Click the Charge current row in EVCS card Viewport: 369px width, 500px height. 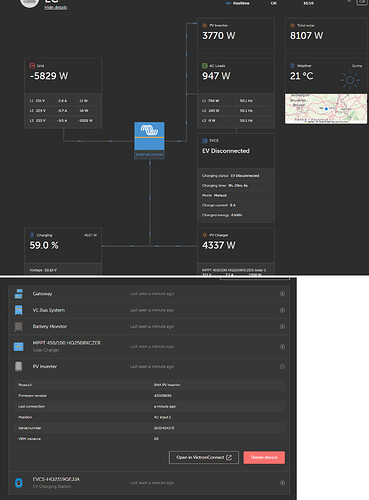[236, 205]
